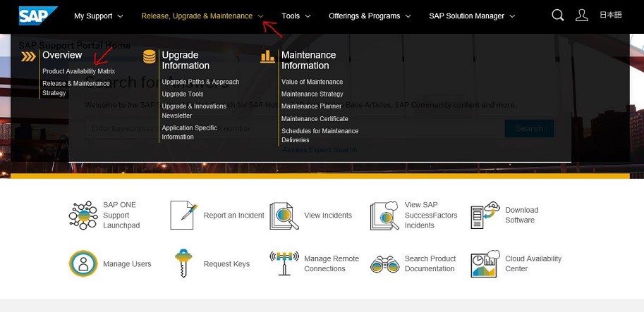Open Schedules for Maintenance Deliveries

point(320,135)
